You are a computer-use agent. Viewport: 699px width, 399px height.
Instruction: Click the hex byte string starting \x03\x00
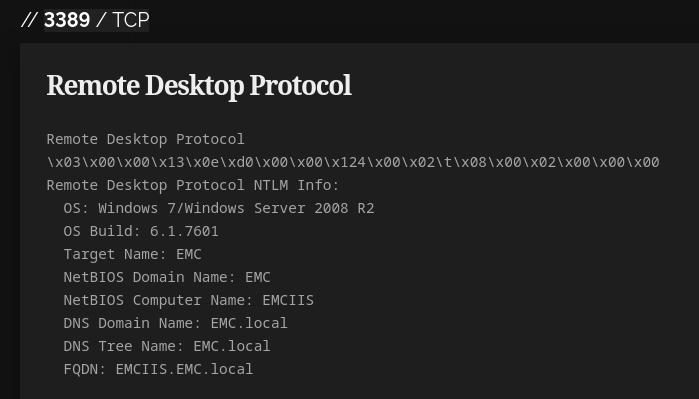[353, 162]
